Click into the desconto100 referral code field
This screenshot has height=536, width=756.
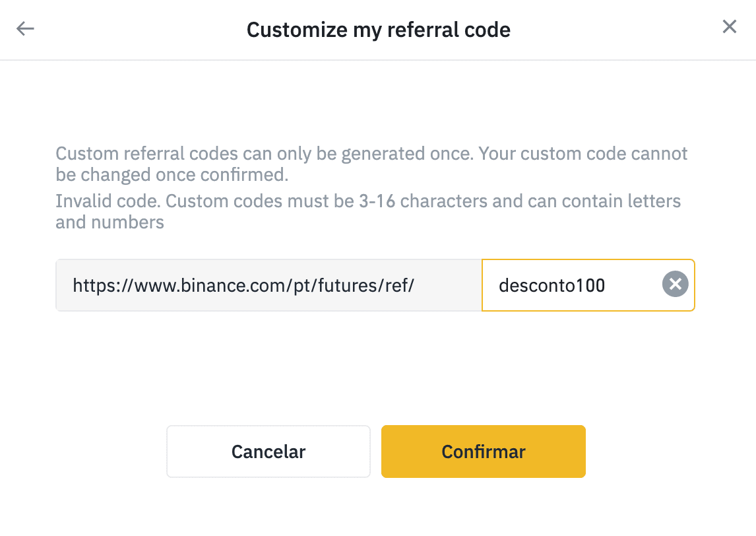(588, 285)
